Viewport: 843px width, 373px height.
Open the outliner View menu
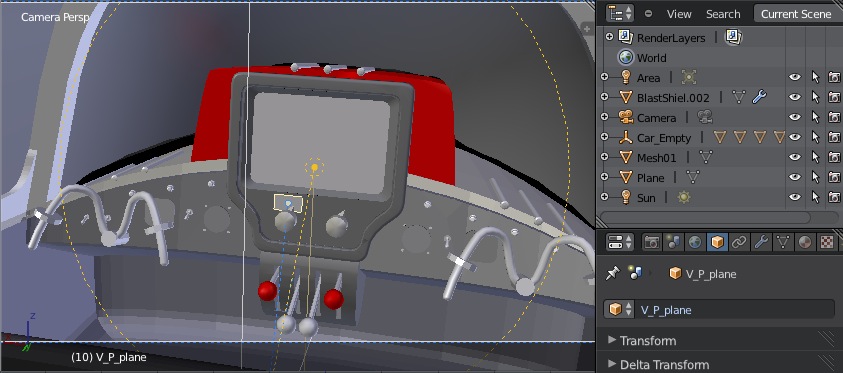tap(679, 14)
